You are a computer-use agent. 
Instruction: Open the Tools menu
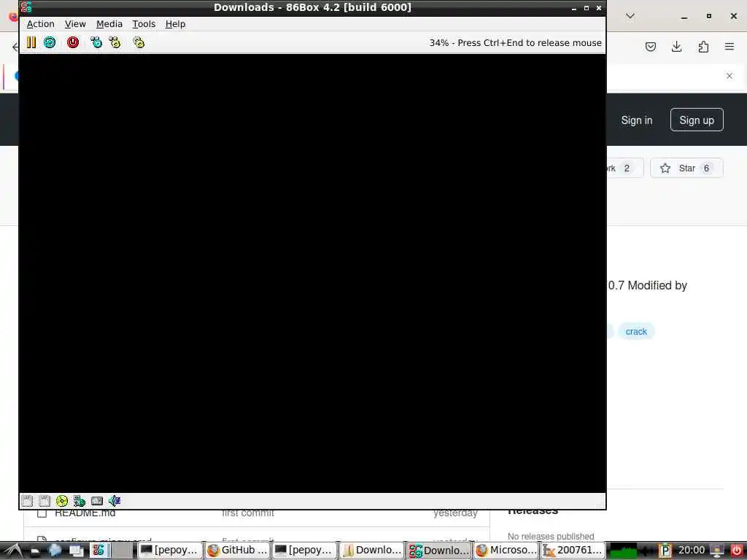click(144, 24)
